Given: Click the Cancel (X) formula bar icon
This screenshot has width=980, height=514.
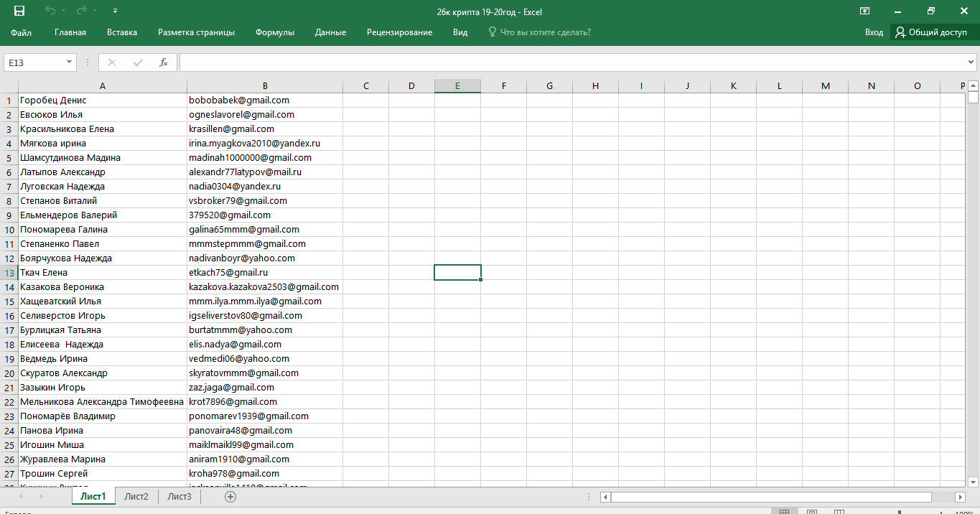Looking at the screenshot, I should [112, 62].
